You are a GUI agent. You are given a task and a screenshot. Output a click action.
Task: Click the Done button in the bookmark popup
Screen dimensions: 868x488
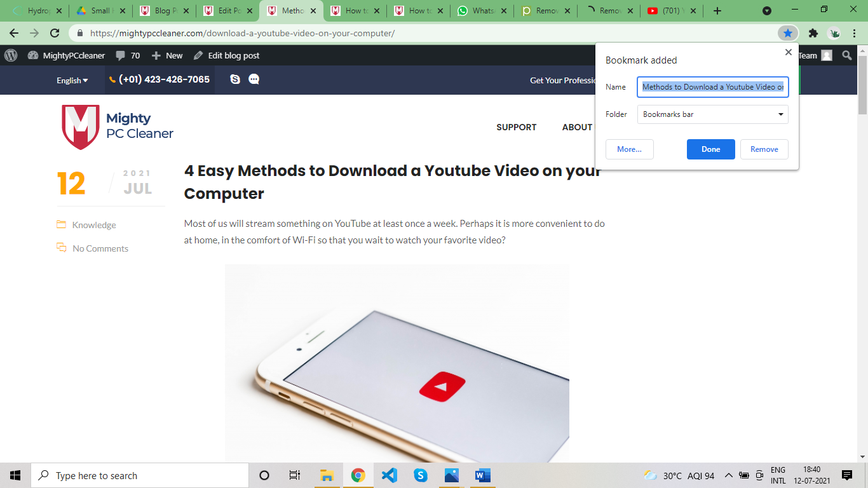tap(711, 149)
